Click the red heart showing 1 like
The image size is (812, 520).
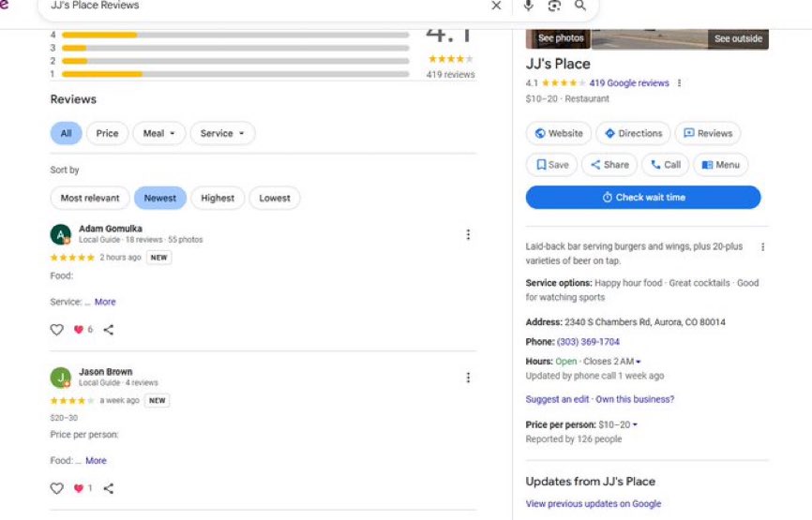[79, 488]
